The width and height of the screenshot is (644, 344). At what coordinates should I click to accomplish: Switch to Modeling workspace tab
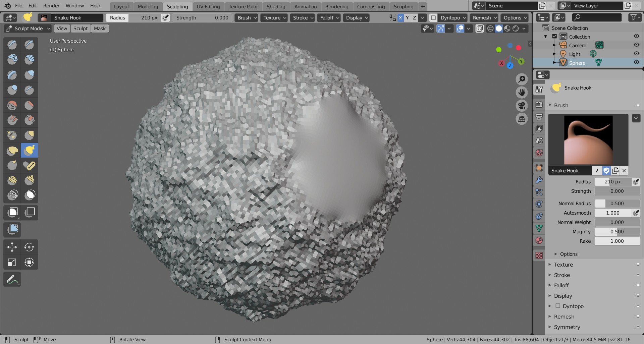(x=148, y=7)
